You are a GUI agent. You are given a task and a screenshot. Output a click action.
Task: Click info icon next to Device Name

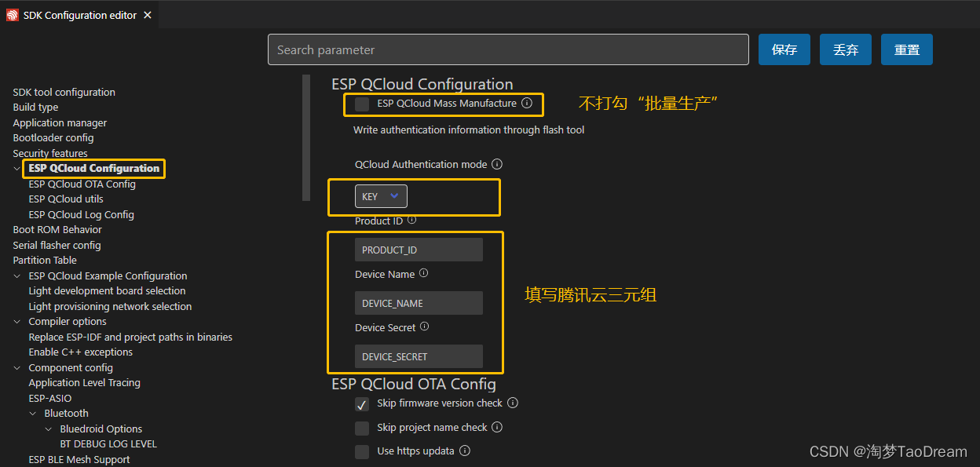tap(423, 274)
